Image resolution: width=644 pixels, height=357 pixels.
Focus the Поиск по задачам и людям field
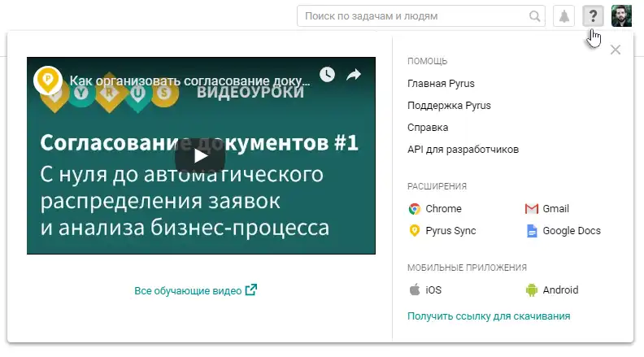(421, 16)
